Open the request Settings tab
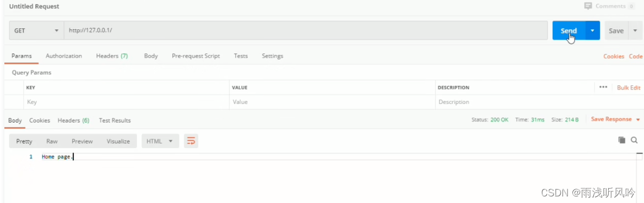The image size is (644, 203). pos(272,56)
